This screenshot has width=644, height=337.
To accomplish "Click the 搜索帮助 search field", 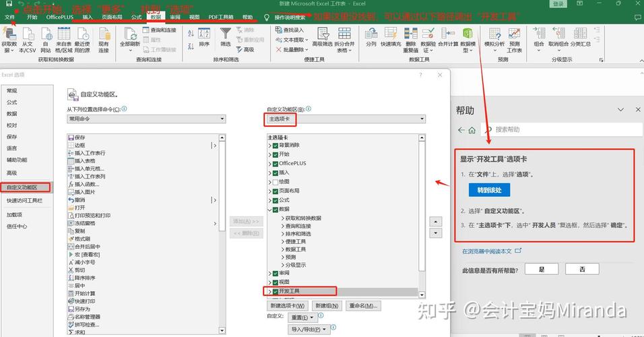I will click(562, 130).
